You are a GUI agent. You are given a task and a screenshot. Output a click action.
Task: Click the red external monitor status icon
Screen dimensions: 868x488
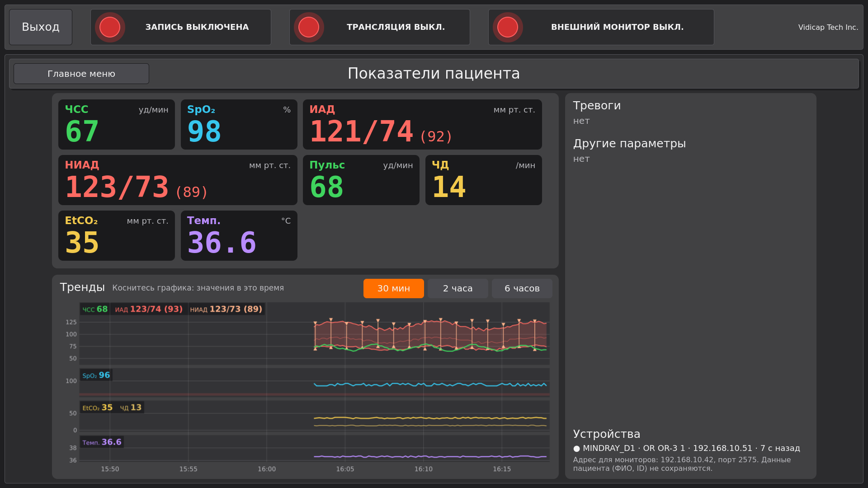[508, 27]
